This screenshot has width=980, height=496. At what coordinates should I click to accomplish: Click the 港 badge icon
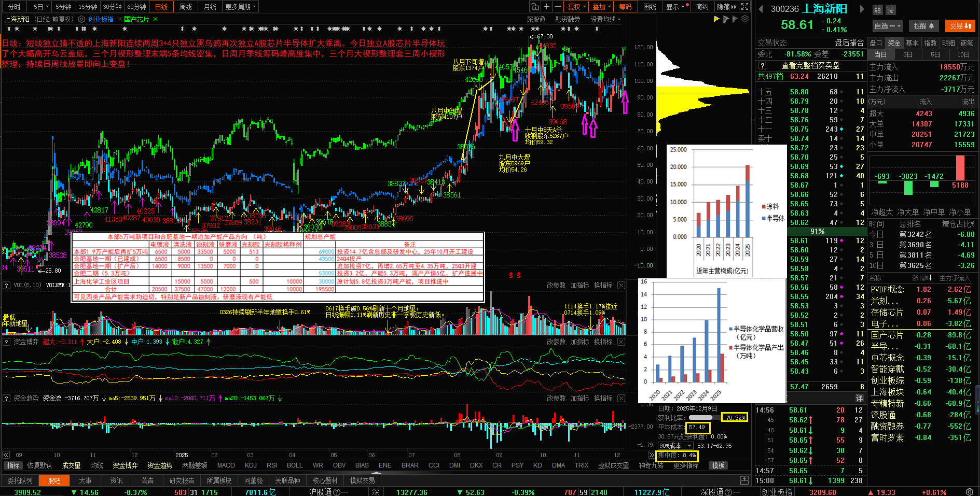[x=890, y=10]
